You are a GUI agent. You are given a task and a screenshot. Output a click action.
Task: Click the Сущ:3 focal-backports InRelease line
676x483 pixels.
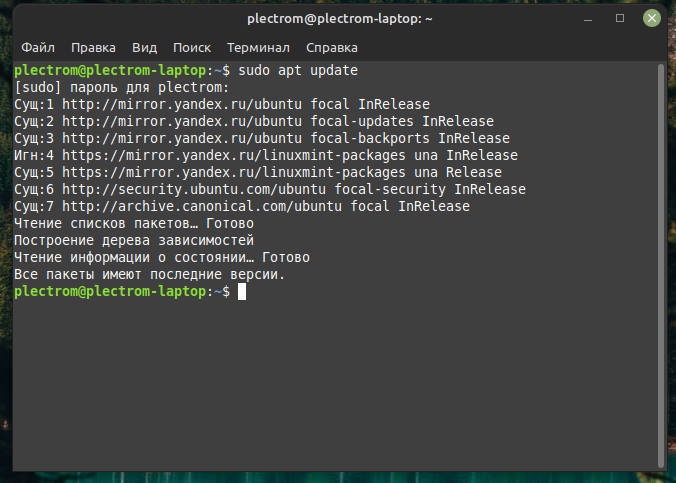coord(262,138)
